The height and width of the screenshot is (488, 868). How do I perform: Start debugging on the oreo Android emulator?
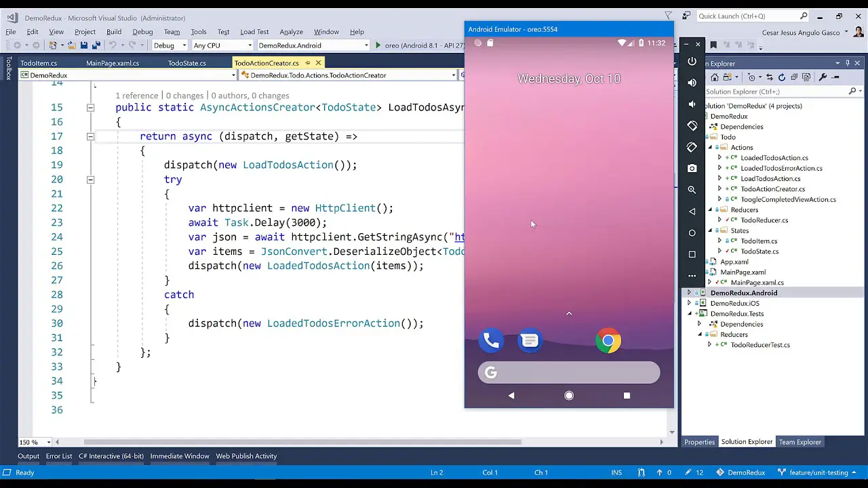[378, 45]
